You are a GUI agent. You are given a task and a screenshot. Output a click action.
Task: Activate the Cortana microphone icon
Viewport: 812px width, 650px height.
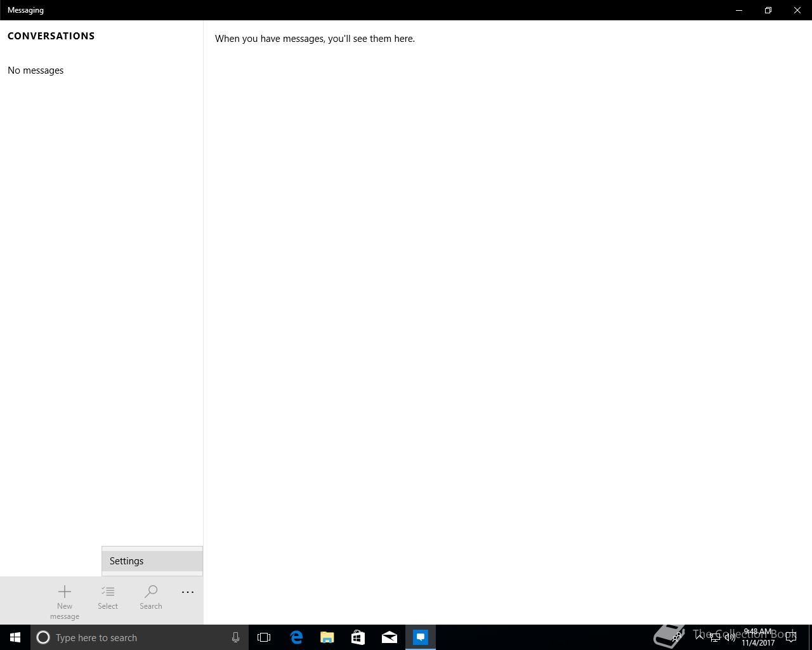tap(235, 637)
